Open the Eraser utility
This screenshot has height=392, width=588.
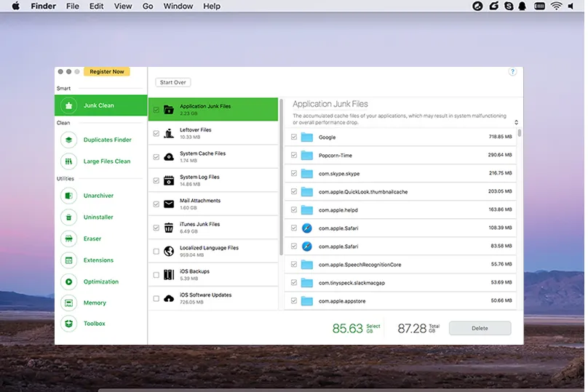tap(92, 239)
